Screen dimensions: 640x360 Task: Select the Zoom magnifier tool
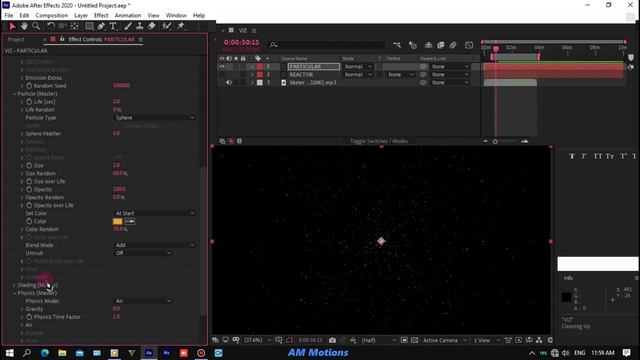[36, 26]
